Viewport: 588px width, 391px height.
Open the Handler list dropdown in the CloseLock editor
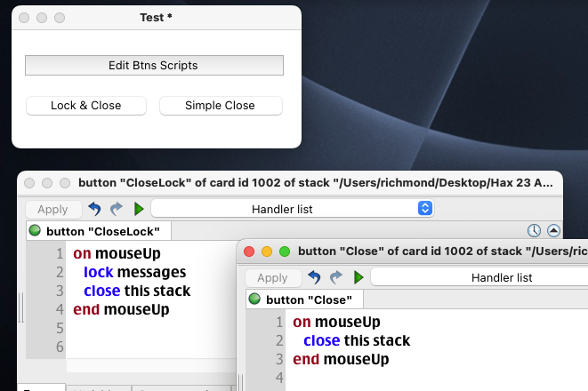(292, 209)
